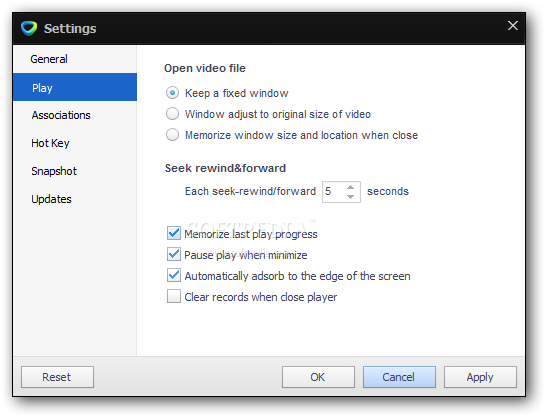Choose Window adjust to original size of video

[172, 114]
